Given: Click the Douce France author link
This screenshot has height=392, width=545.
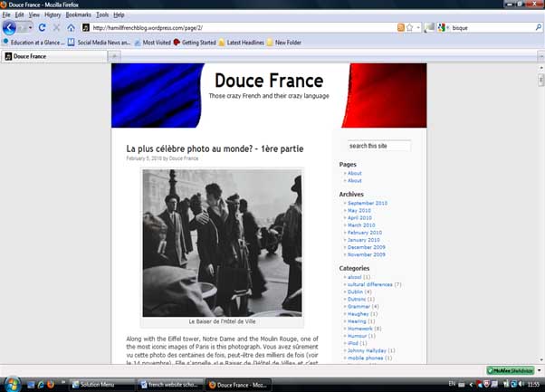Looking at the screenshot, I should [184, 158].
